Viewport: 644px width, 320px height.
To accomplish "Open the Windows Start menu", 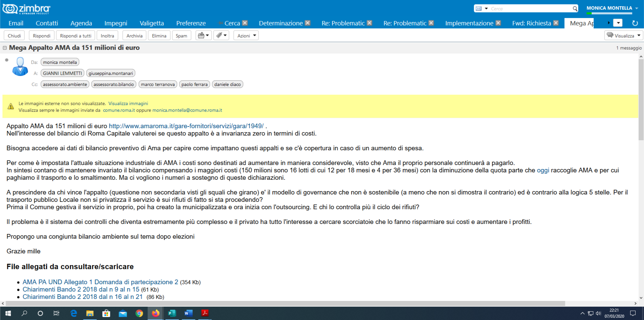I will (x=8, y=313).
